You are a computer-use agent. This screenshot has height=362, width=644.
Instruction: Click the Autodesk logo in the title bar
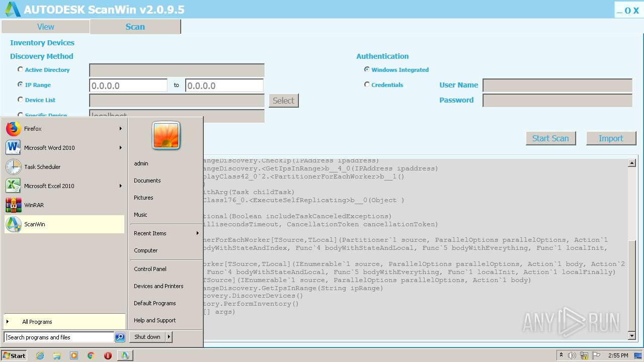tap(13, 9)
